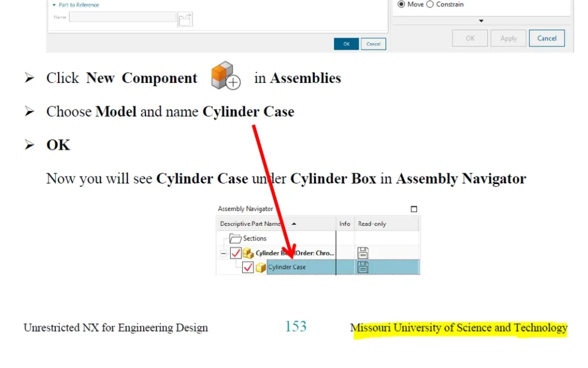Click the Sections folder icon
This screenshot has width=588, height=368.
235,239
